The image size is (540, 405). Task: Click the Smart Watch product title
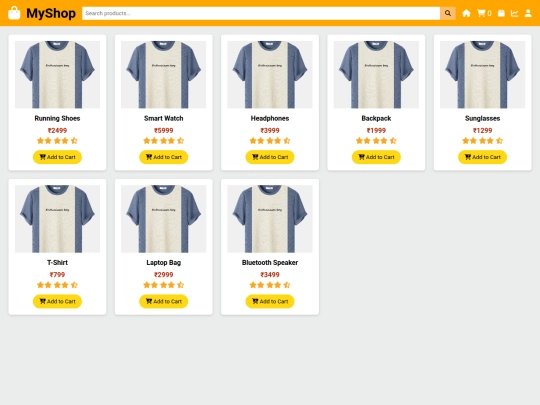[164, 118]
